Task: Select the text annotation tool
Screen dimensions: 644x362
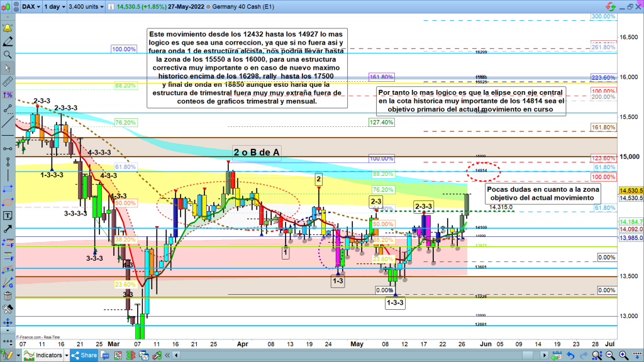Action: pos(8,216)
